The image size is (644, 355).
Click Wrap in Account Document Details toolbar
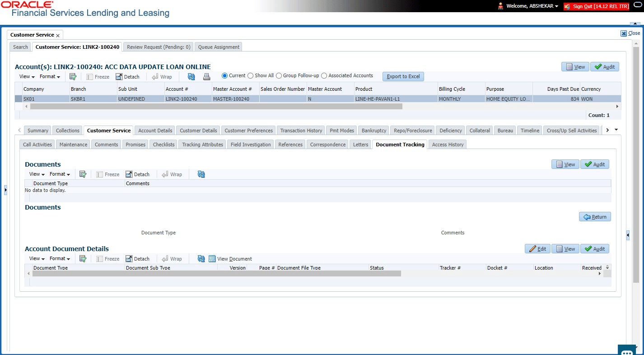pyautogui.click(x=172, y=259)
